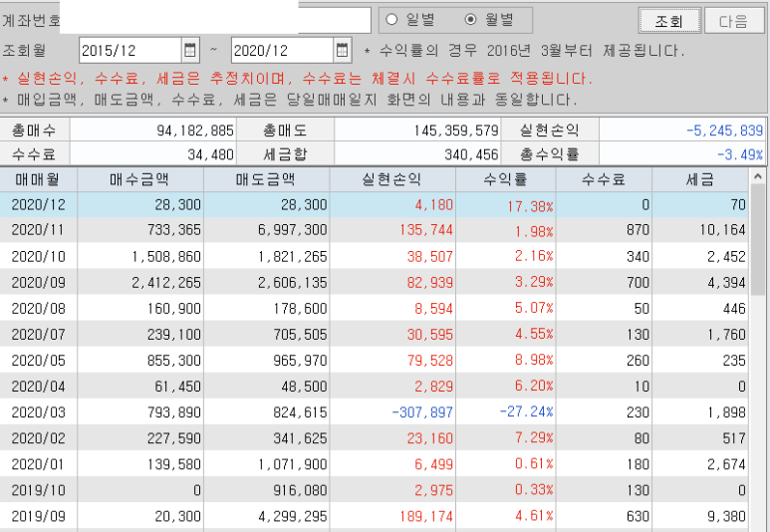Image resolution: width=770 pixels, height=532 pixels.
Task: Sort by 매매월 column header
Action: click(x=38, y=179)
